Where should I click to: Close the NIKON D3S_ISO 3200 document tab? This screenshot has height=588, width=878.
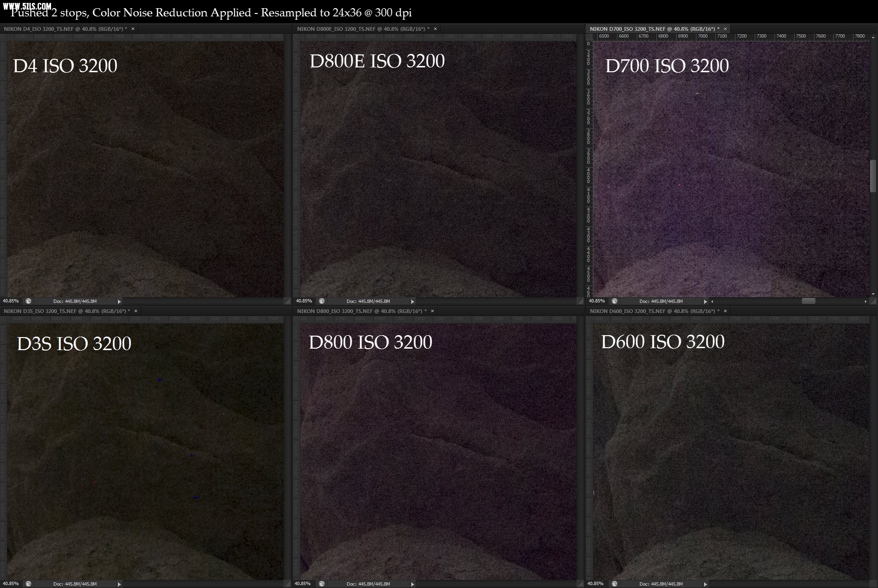point(136,311)
